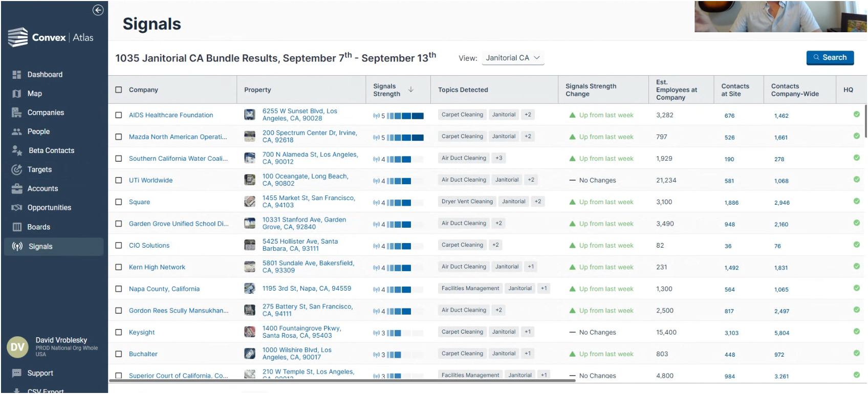The height and width of the screenshot is (394, 868).
Task: Open Garden Grove Unified School District link
Action: pos(179,224)
